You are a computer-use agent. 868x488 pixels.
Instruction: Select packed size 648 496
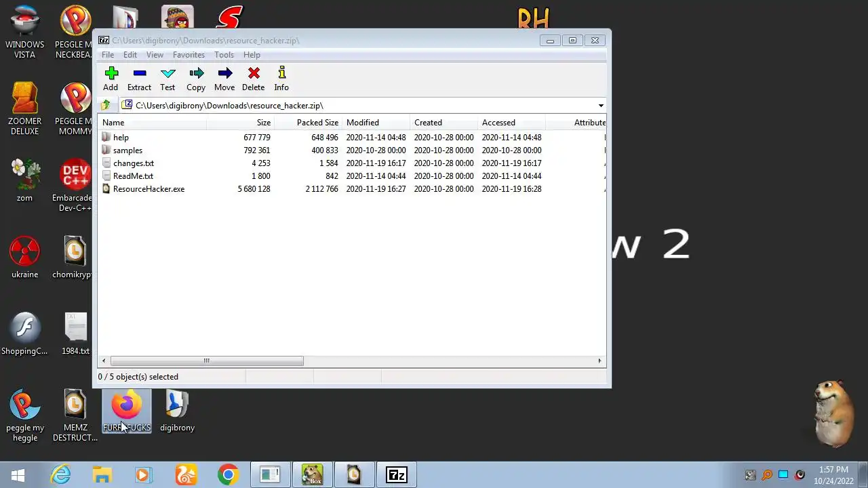(325, 138)
